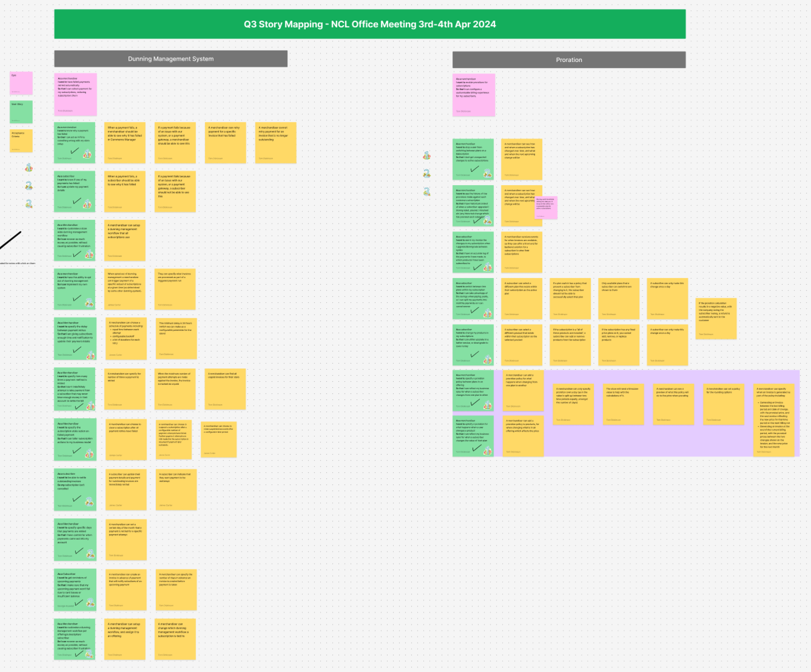Click the loose number 2 sticker below the Acceptance Criteria legend
Screen dimensions: 811x672
[29, 186]
